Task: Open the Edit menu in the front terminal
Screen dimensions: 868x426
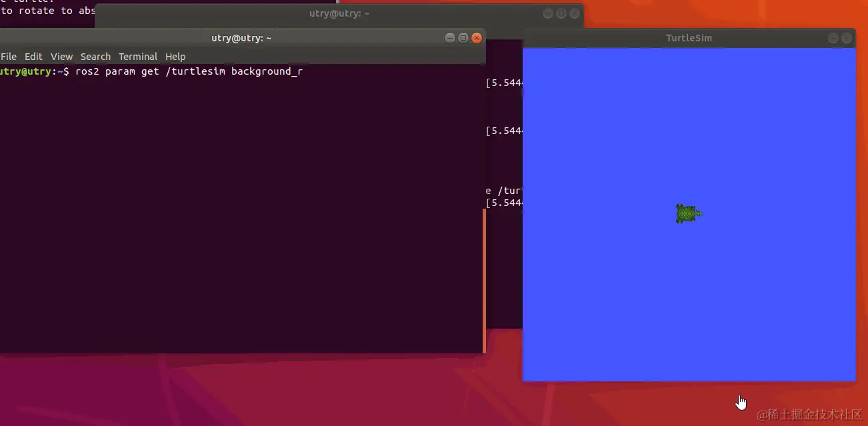Action: tap(33, 57)
